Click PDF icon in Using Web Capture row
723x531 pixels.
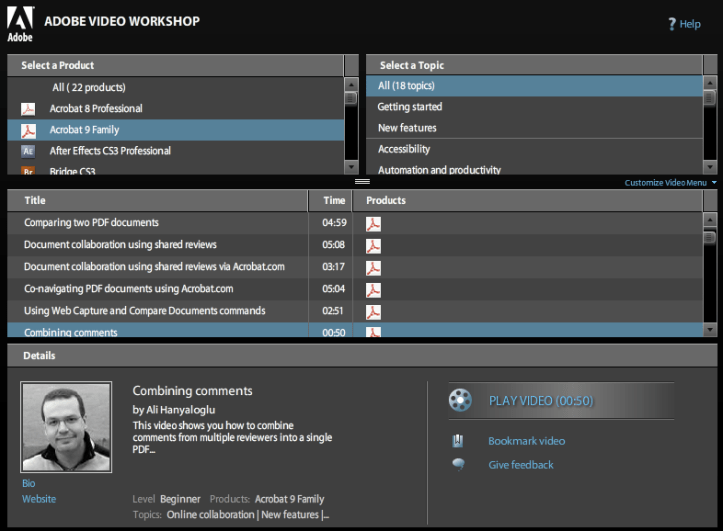click(x=373, y=312)
